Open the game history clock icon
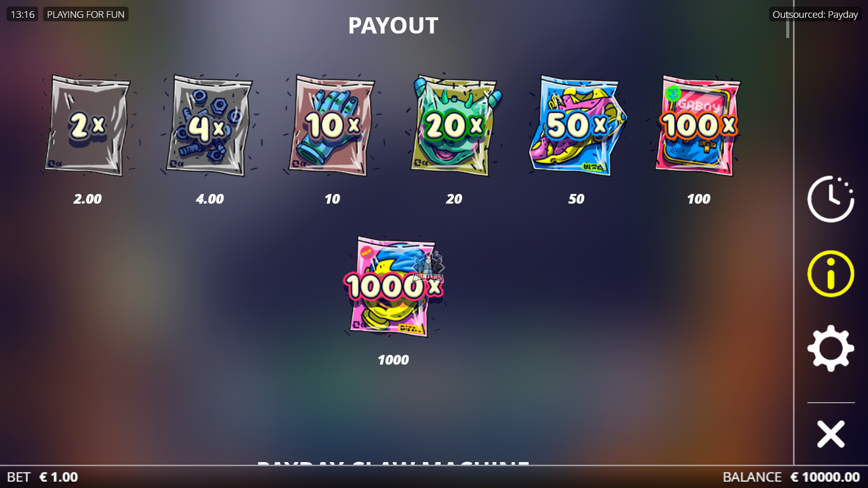 tap(831, 199)
